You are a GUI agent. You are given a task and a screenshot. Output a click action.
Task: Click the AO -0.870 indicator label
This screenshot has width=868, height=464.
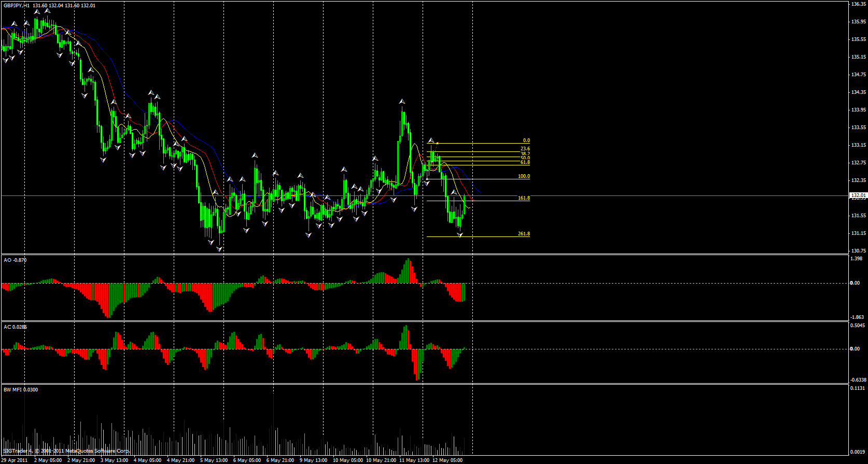click(x=15, y=260)
